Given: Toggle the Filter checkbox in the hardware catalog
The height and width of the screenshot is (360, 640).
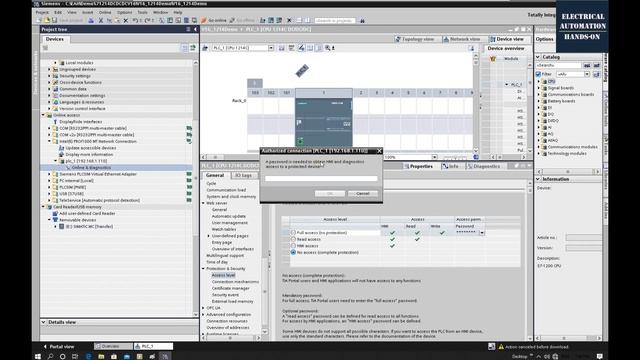Looking at the screenshot, I should click(x=538, y=74).
